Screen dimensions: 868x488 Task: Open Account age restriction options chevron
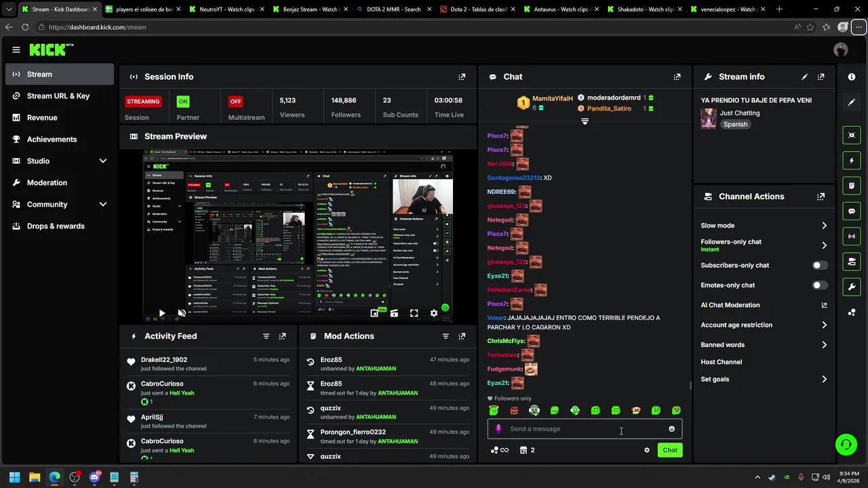824,325
